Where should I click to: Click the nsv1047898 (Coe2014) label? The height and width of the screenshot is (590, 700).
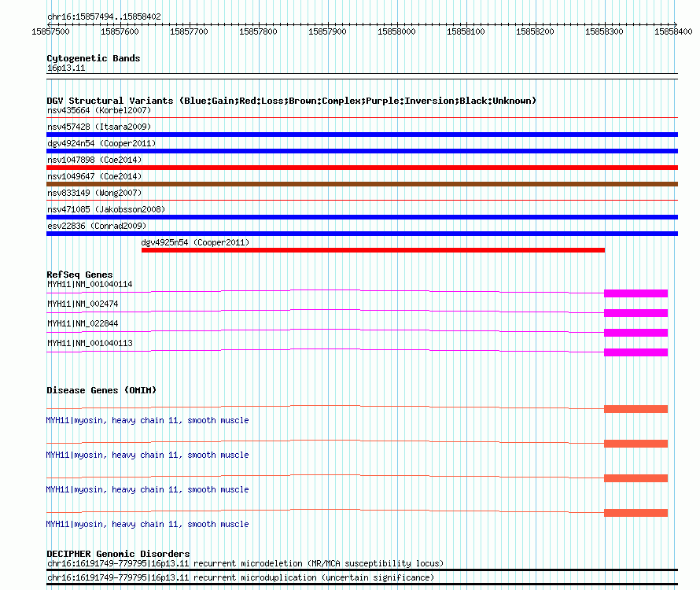(x=94, y=160)
